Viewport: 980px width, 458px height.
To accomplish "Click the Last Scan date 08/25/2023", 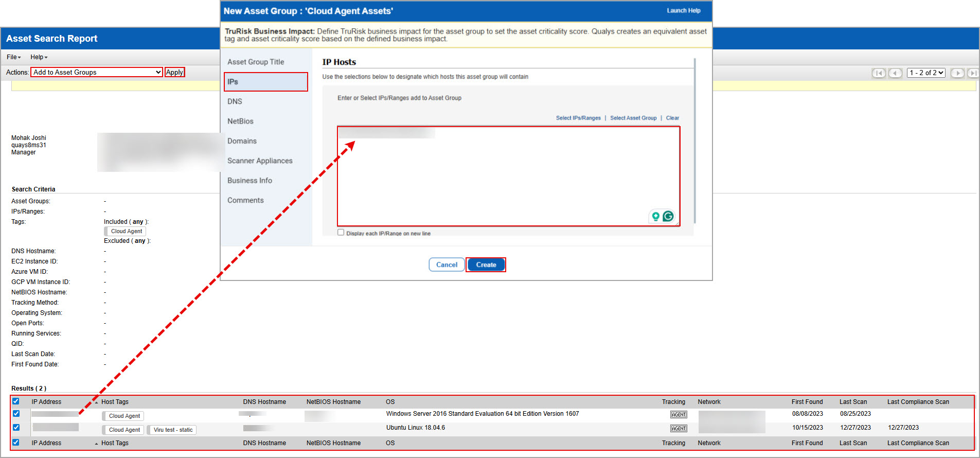I will [x=856, y=414].
